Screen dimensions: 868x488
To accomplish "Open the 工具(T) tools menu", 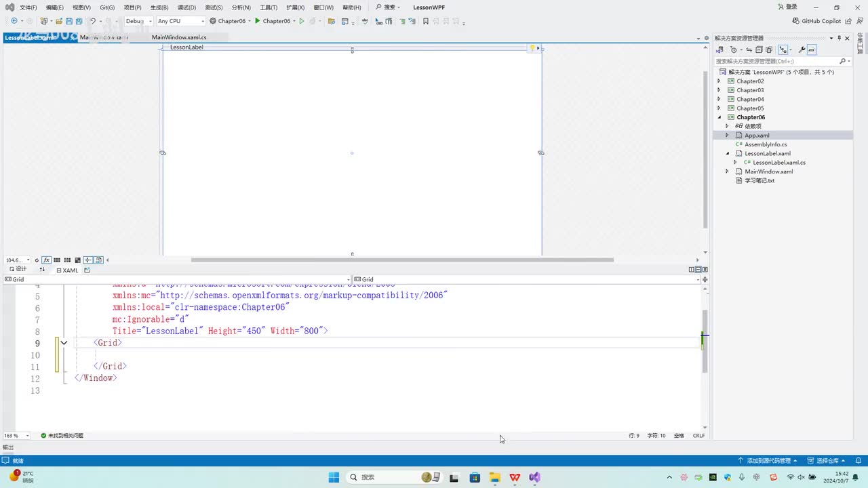I will click(x=269, y=7).
